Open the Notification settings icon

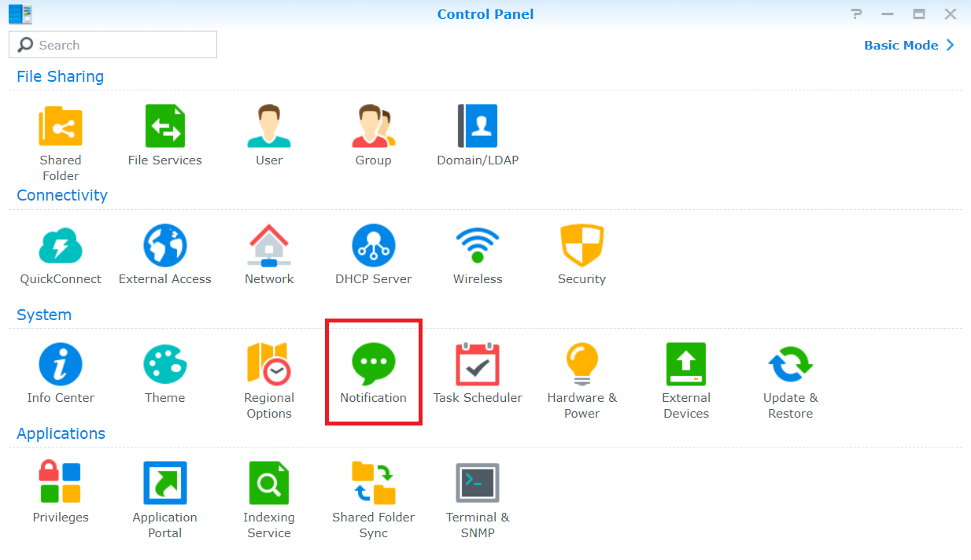(x=374, y=364)
